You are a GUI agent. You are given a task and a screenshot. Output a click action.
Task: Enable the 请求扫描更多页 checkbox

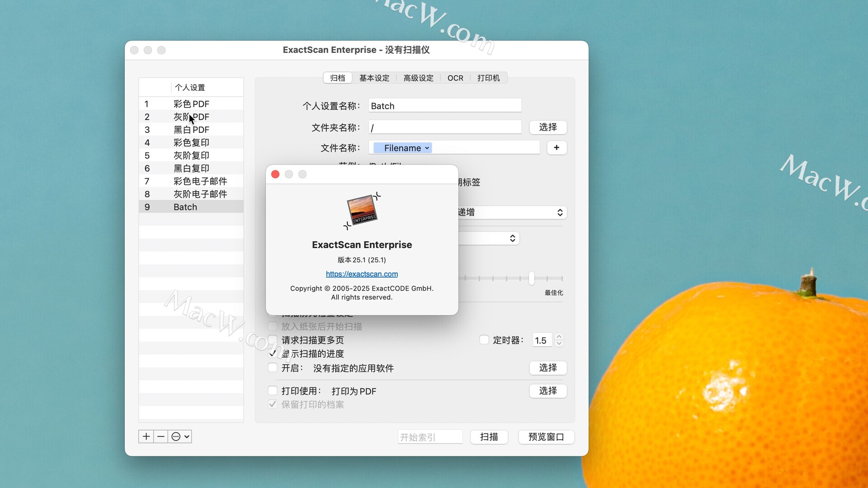[273, 340]
